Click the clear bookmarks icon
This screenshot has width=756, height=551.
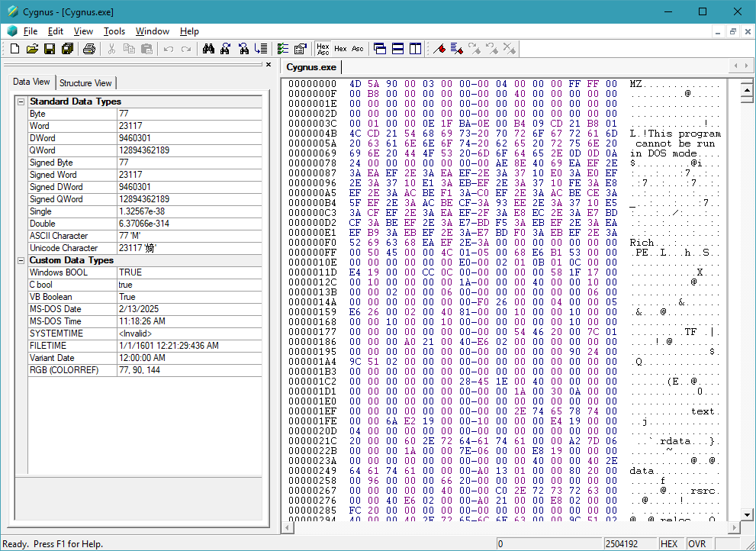509,49
